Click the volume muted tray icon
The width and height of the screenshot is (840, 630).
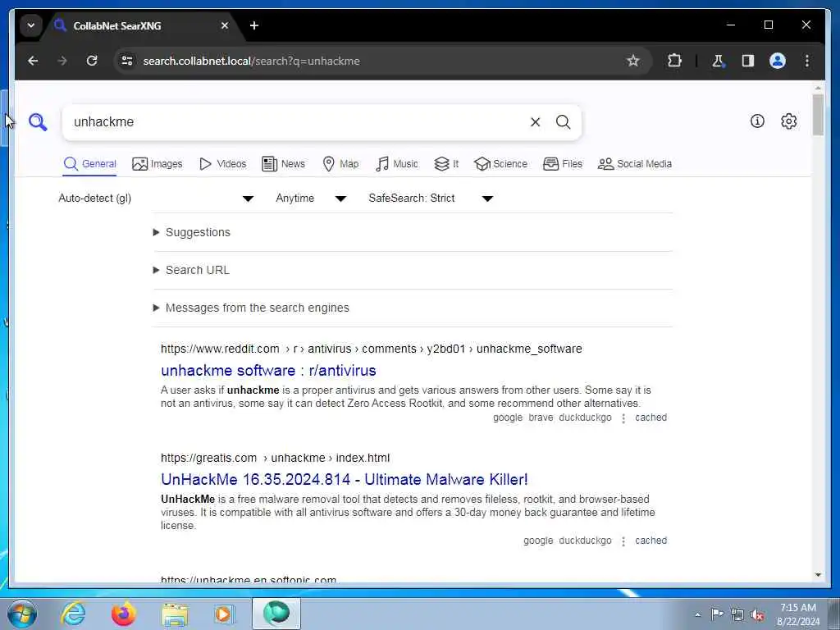tap(757, 615)
